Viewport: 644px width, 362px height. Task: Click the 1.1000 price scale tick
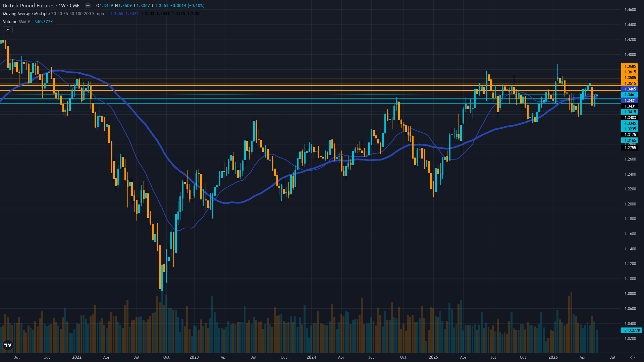[x=630, y=279]
